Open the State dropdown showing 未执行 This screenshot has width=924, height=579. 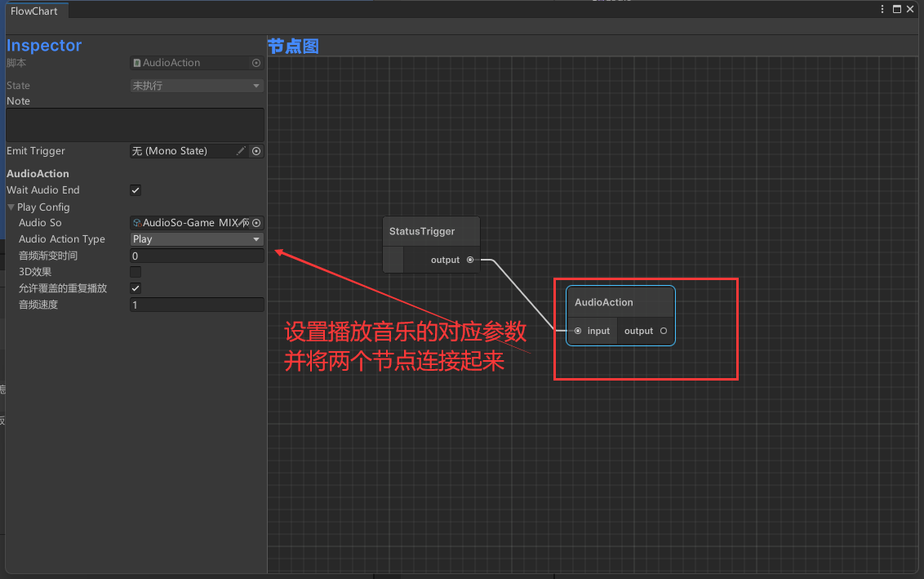point(196,85)
